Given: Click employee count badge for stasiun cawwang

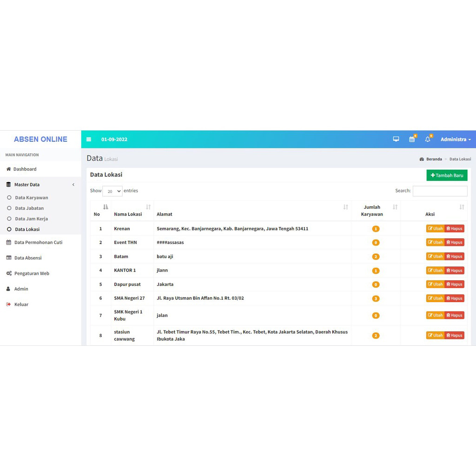Looking at the screenshot, I should click(x=376, y=336).
